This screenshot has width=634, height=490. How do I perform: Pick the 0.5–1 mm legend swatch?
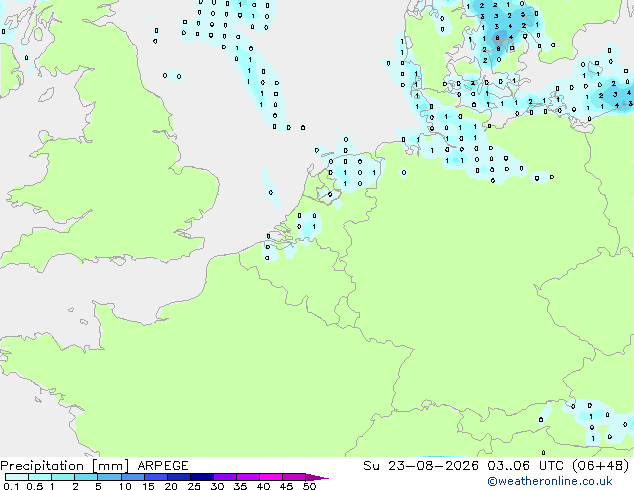(40, 477)
